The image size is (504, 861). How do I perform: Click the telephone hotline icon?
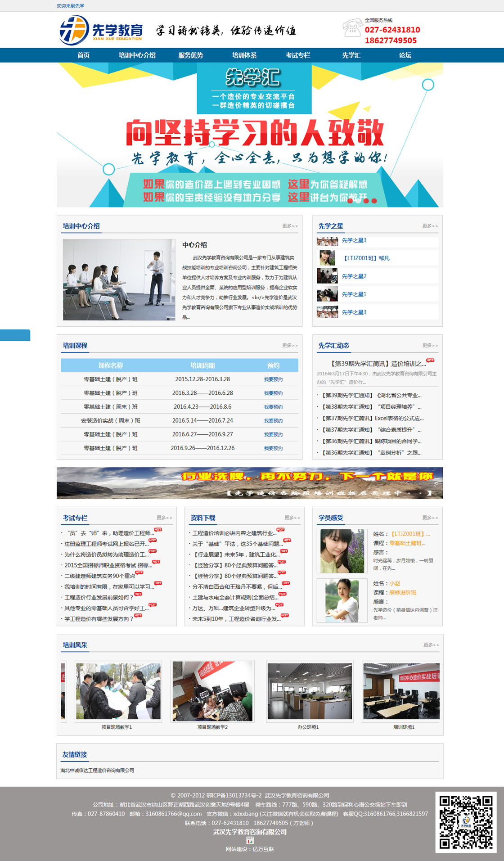[x=352, y=28]
